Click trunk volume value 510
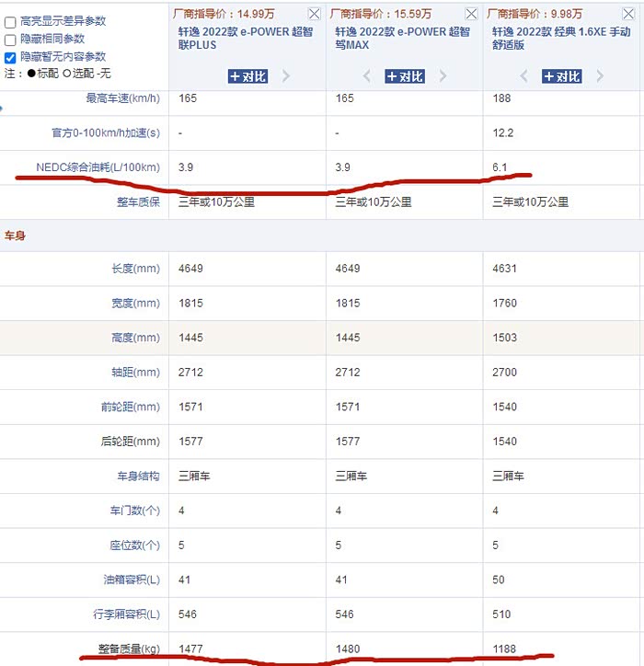Viewport: 644px width, 666px height. coord(501,614)
